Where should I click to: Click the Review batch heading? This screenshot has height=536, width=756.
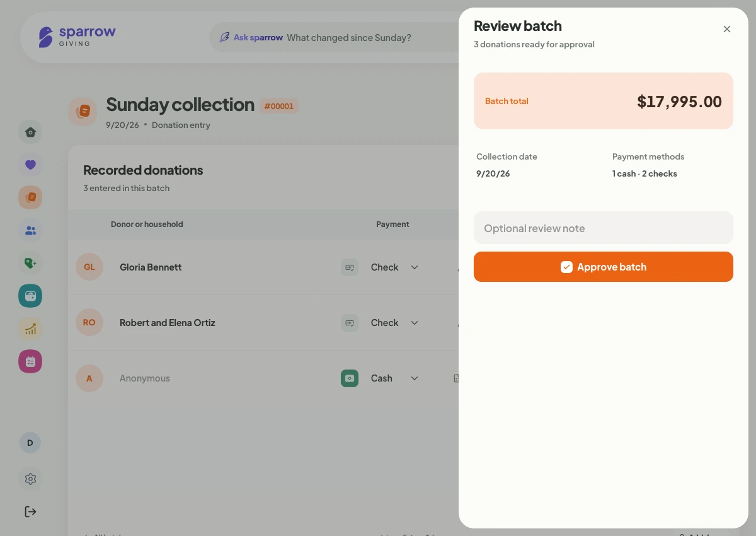pyautogui.click(x=518, y=26)
